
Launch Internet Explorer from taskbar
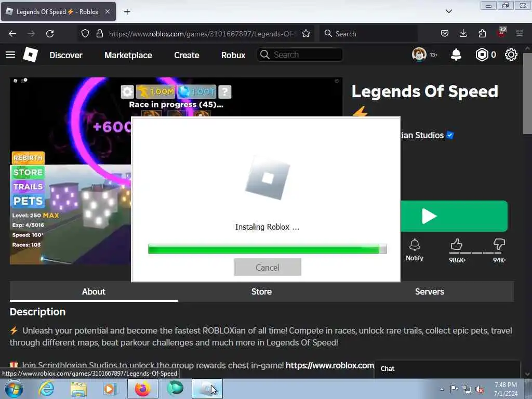click(x=46, y=389)
